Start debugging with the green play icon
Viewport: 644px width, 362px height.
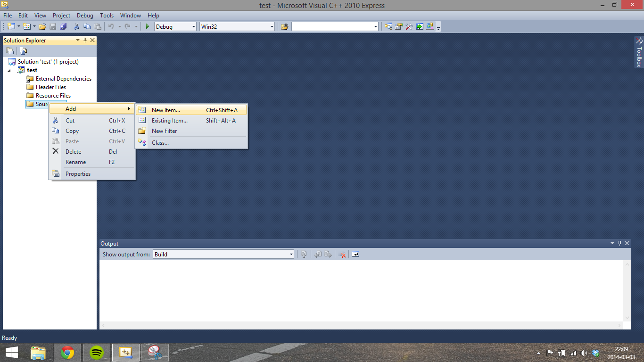tap(148, 27)
